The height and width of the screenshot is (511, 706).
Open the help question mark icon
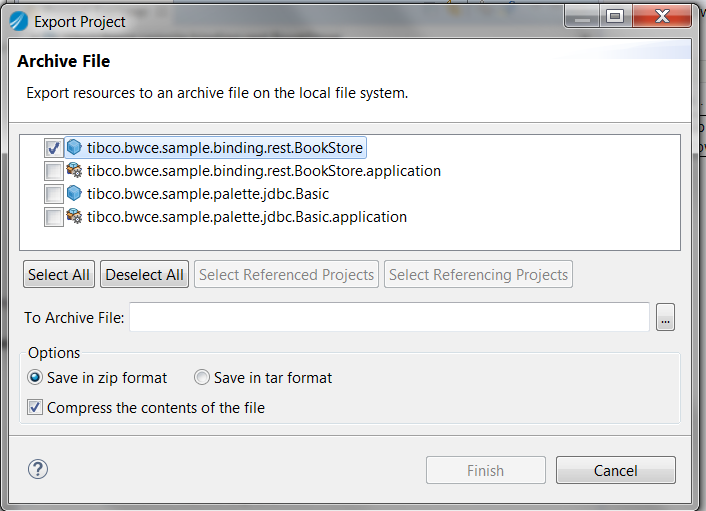point(38,469)
